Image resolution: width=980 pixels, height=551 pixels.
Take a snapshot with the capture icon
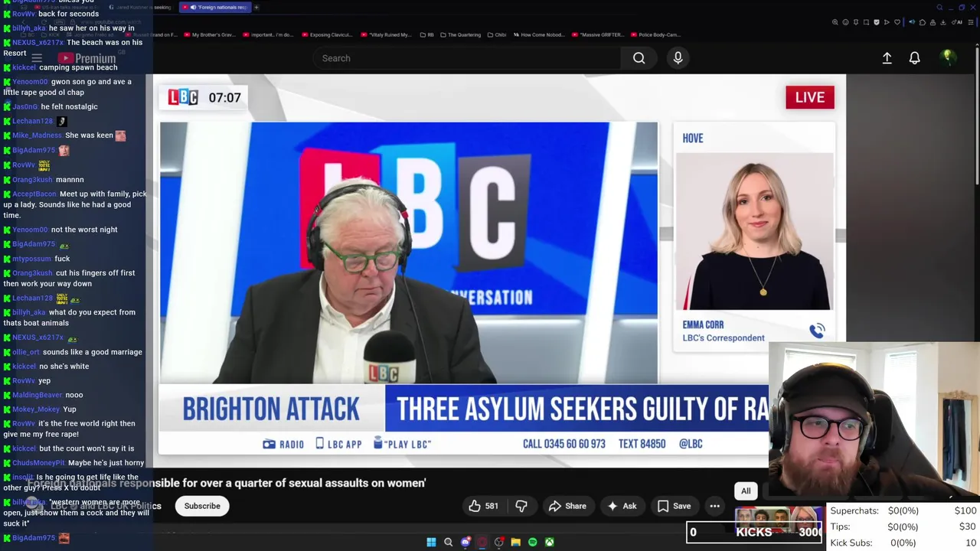click(x=866, y=22)
